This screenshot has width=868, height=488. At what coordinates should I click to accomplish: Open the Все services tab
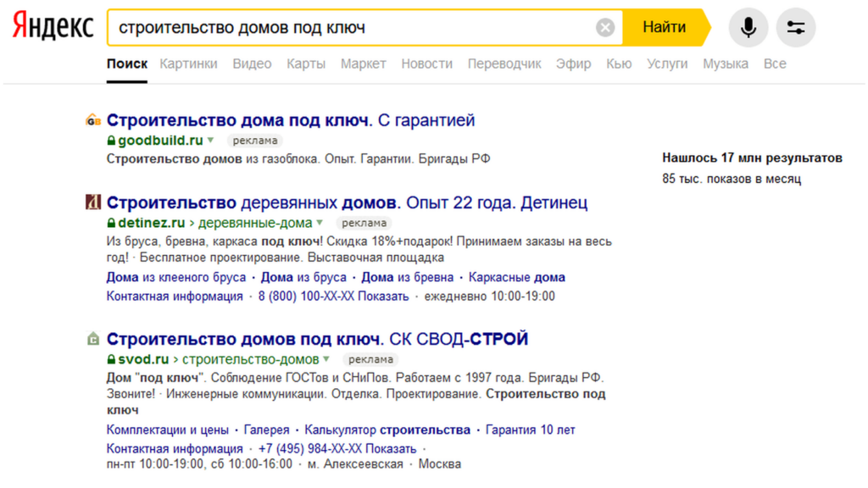point(775,64)
